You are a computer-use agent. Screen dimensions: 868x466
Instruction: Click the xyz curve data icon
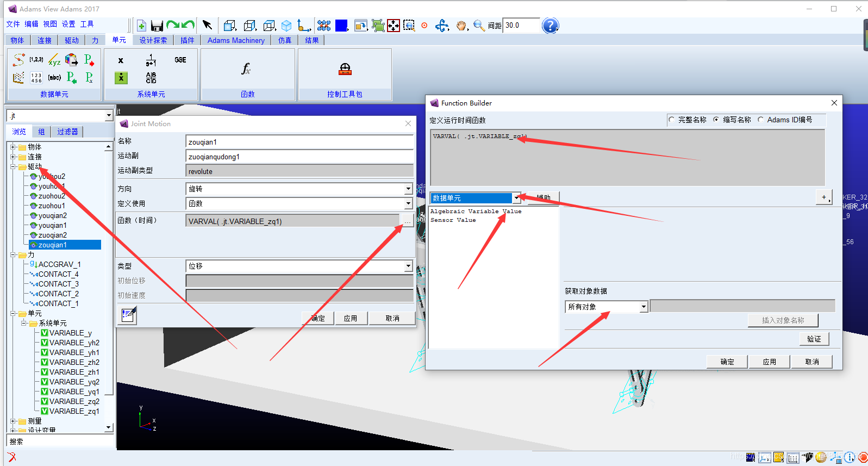pos(54,60)
